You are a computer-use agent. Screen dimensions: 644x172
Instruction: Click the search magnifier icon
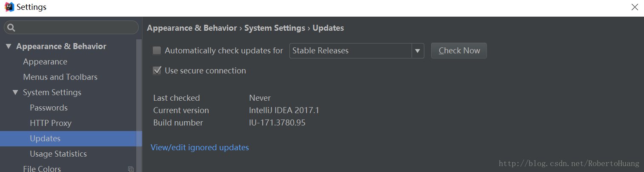coord(11,28)
